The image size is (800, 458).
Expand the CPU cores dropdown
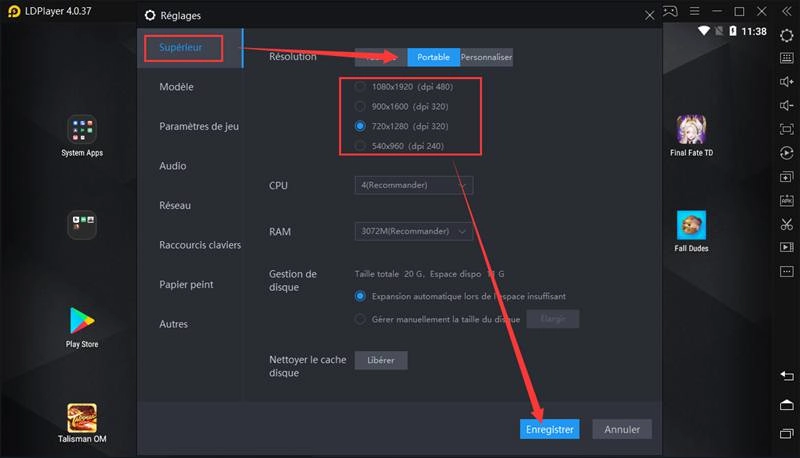pos(414,185)
